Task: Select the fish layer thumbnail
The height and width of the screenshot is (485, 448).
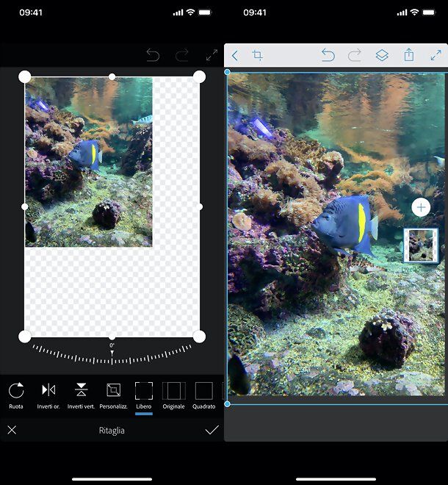Action: [x=421, y=245]
